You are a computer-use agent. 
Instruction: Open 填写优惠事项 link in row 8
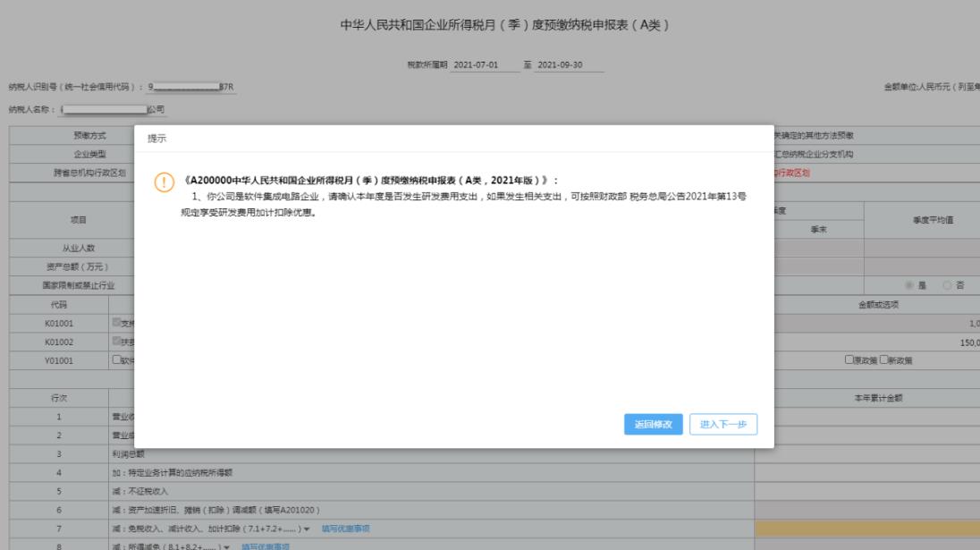[266, 546]
